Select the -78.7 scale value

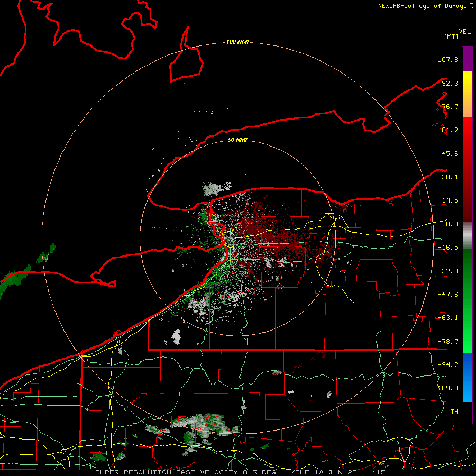(448, 342)
